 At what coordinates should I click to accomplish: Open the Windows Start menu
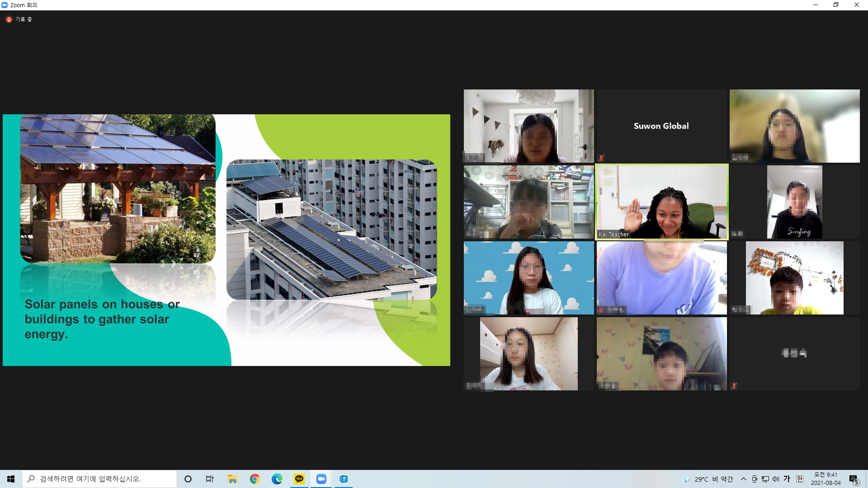click(x=11, y=479)
